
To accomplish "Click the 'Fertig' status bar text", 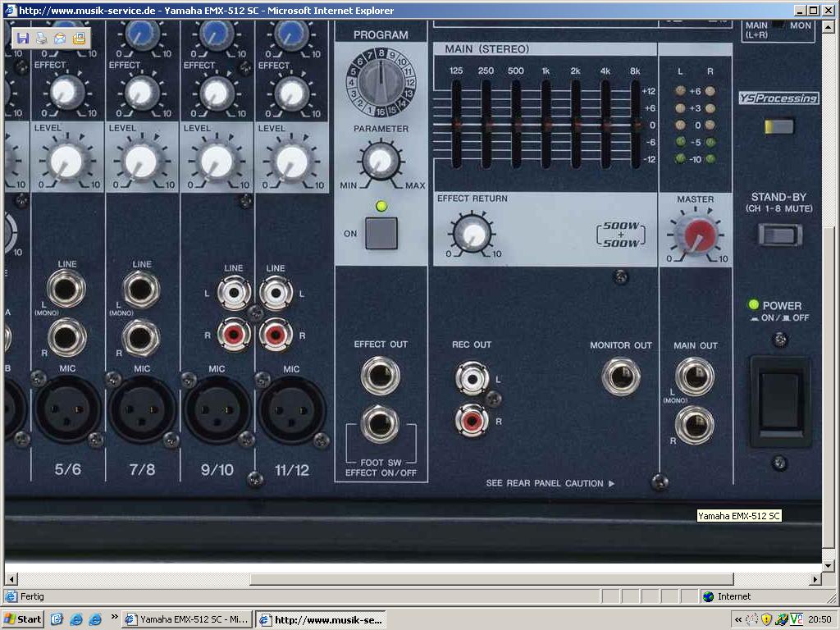I will click(x=32, y=596).
